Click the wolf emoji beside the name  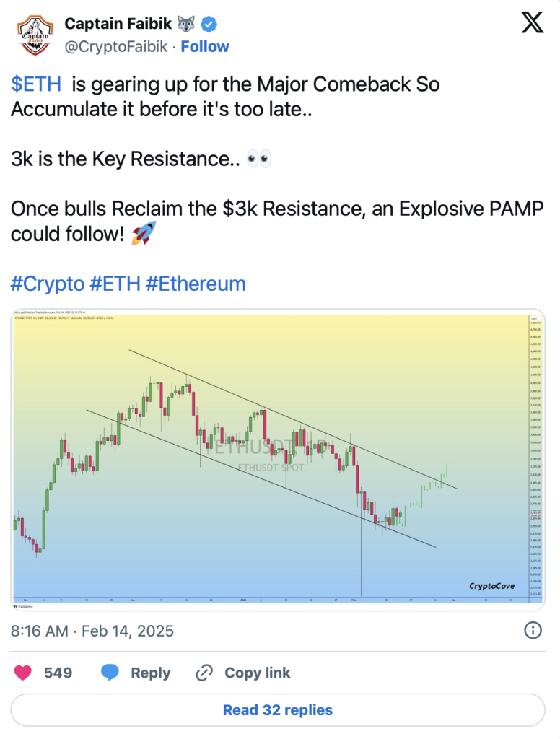click(186, 24)
